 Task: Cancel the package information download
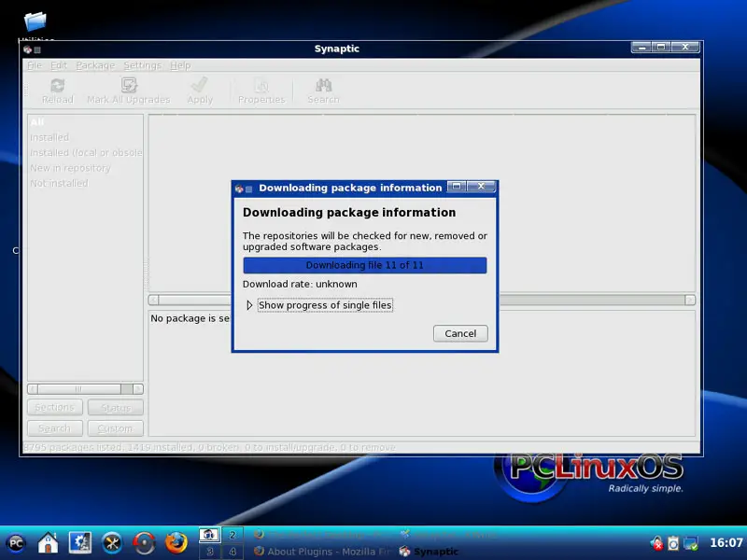click(x=460, y=333)
